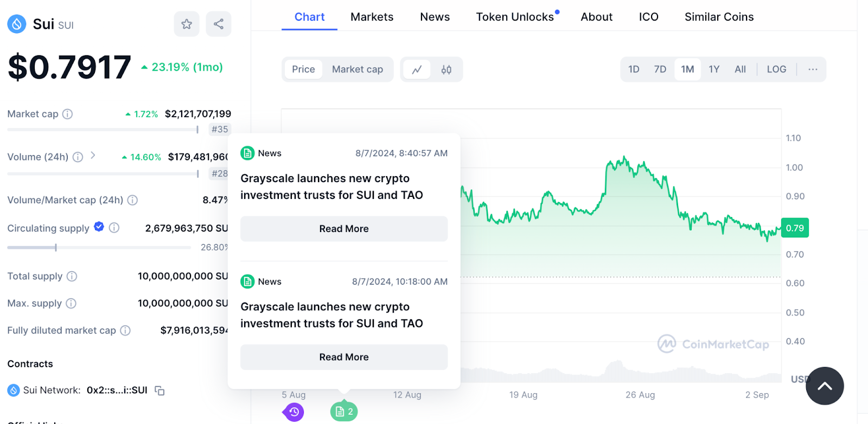Toggle chart to Price
The height and width of the screenshot is (424, 868).
(303, 69)
